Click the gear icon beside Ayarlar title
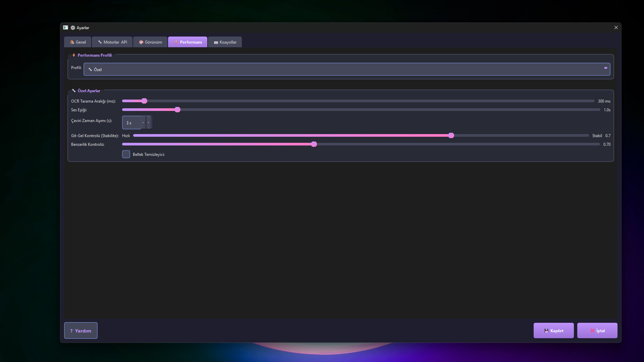 coord(73,28)
